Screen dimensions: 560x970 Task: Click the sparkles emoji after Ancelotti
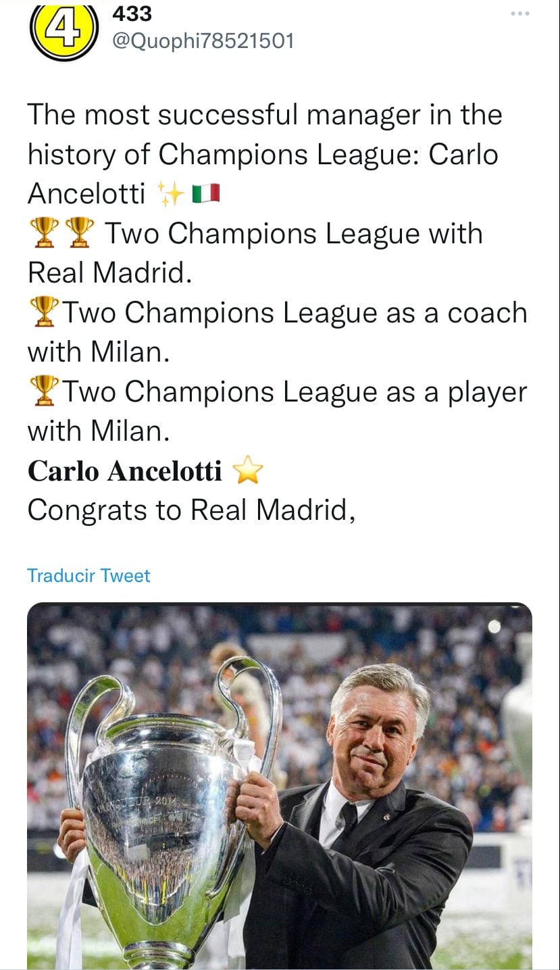[x=170, y=195]
